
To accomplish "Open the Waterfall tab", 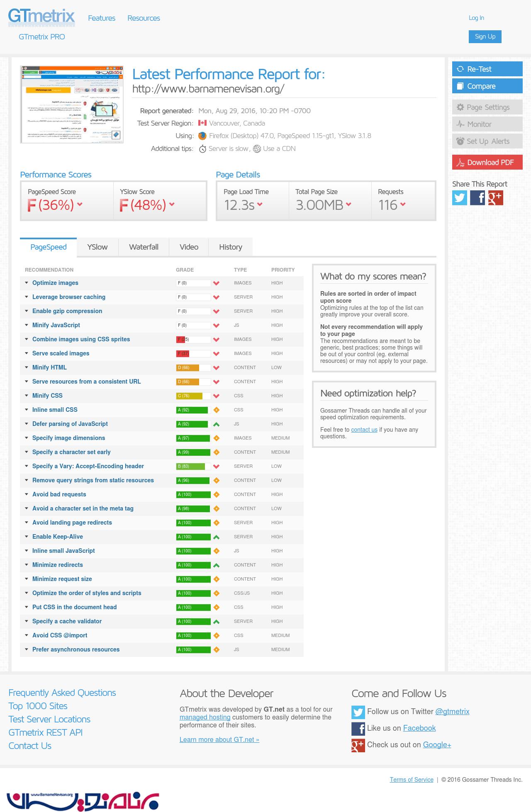I will tap(144, 247).
